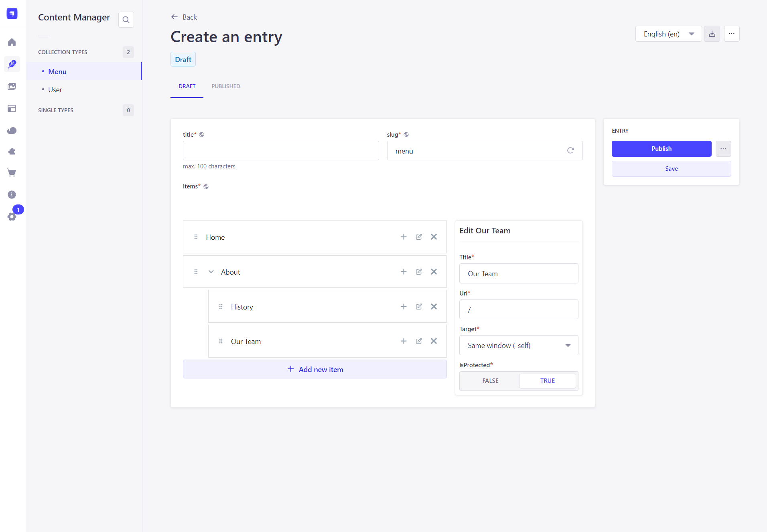Viewport: 767px width, 532px height.
Task: Select User collection type
Action: point(55,90)
